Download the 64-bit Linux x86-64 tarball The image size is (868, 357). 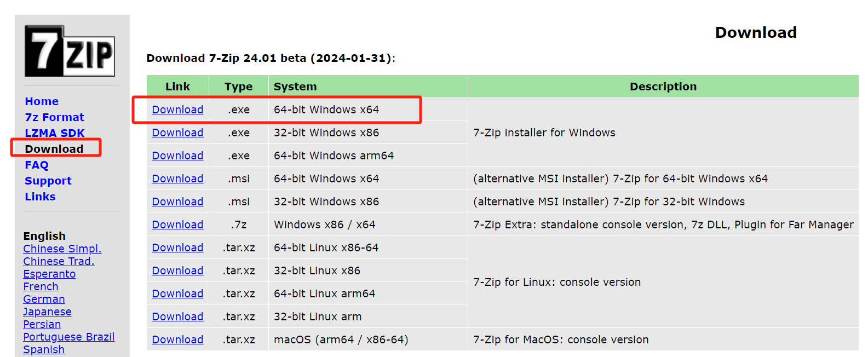click(177, 247)
